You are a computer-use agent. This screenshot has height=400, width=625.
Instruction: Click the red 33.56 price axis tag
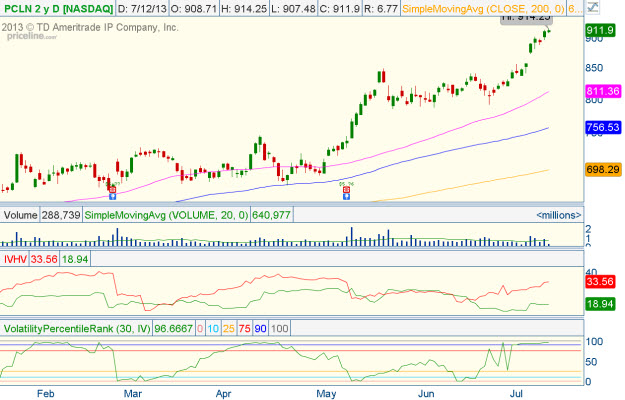pos(602,282)
